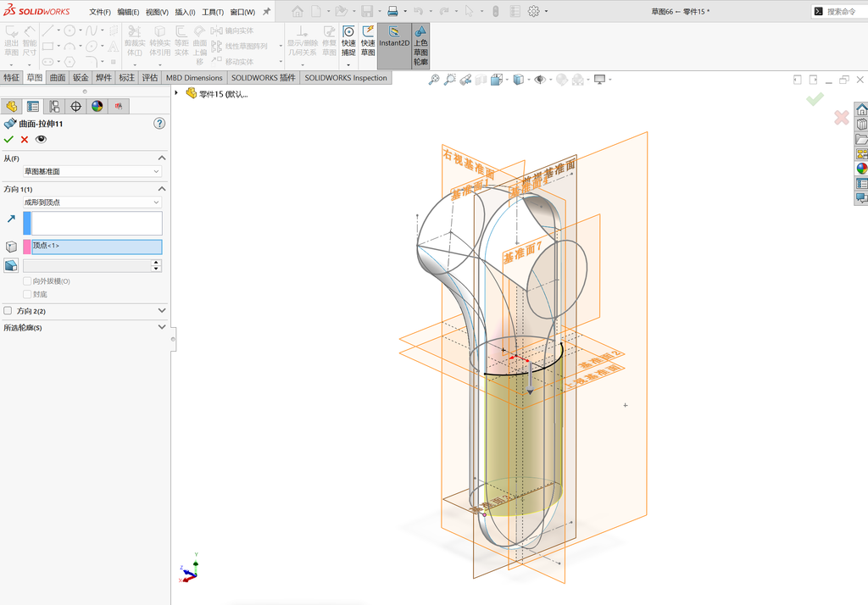The height and width of the screenshot is (605, 868).
Task: Open the 快速捕捉 dropdown arrow
Action: click(348, 64)
